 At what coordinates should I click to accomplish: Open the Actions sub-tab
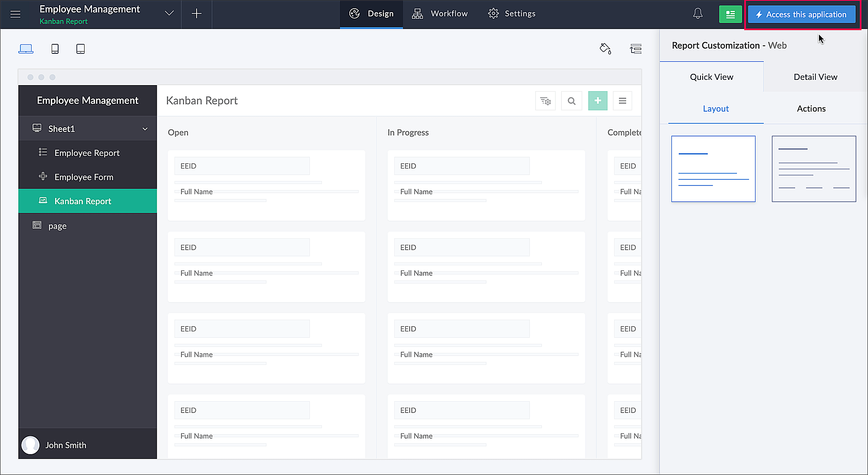(x=811, y=109)
